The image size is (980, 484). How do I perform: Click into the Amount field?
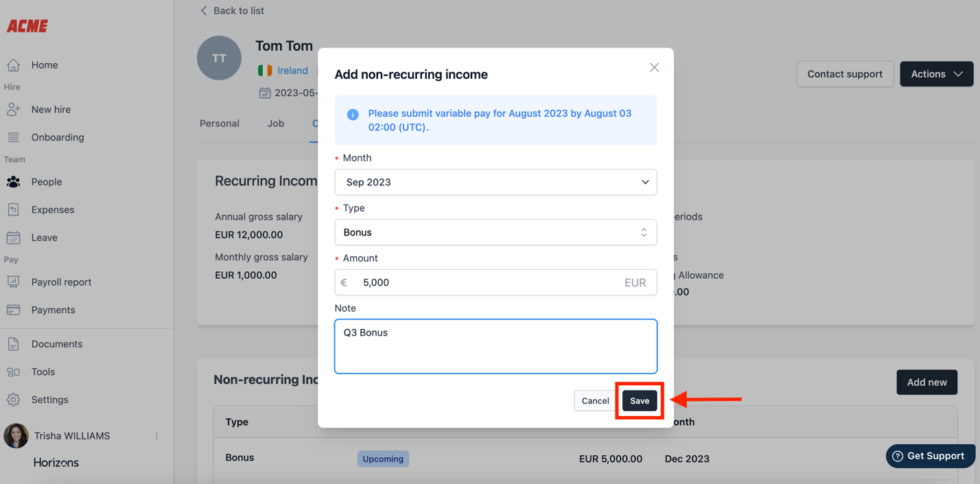coord(487,283)
